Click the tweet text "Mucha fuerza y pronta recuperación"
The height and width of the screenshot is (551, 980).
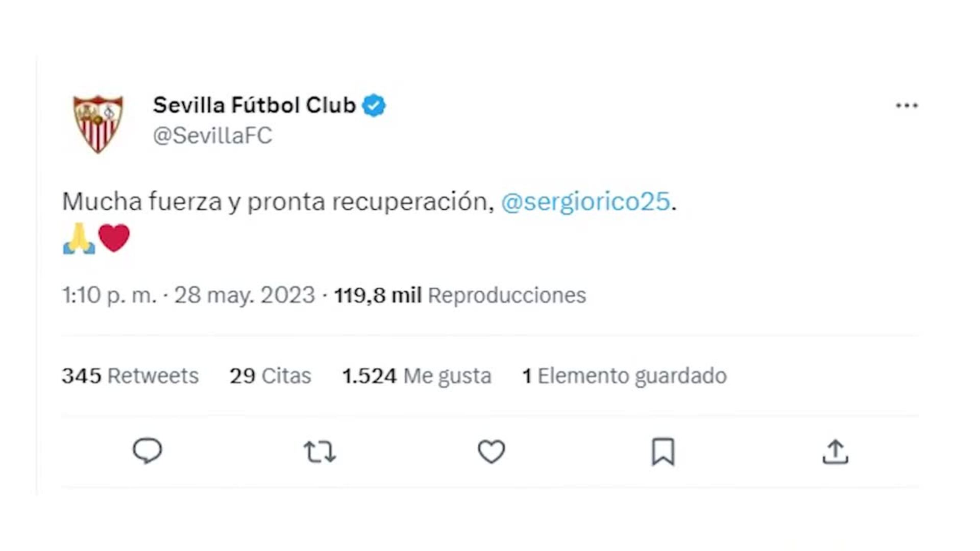278,202
